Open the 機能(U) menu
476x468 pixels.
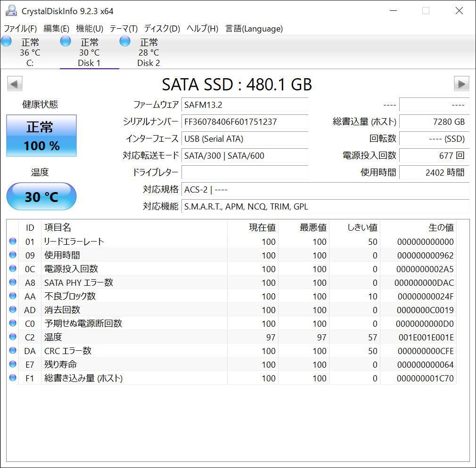(x=90, y=29)
